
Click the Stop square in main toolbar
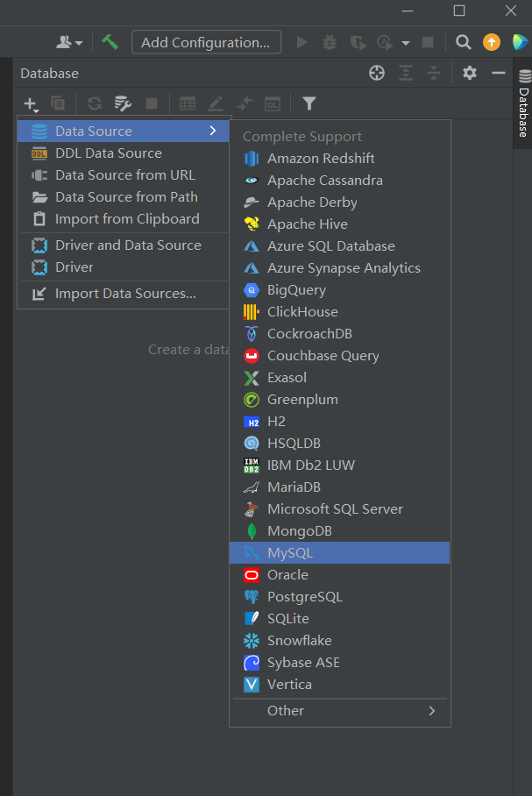(x=428, y=42)
